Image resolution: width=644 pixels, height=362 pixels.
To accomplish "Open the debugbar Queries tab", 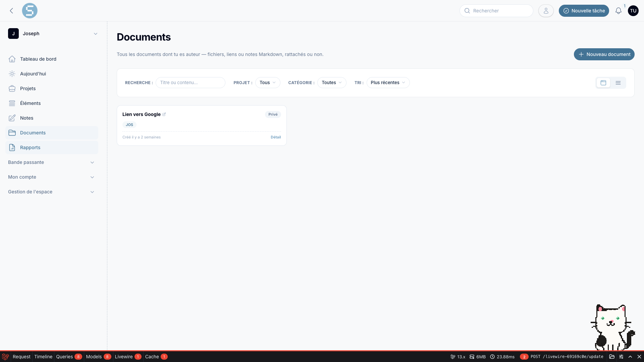I will pyautogui.click(x=69, y=357).
